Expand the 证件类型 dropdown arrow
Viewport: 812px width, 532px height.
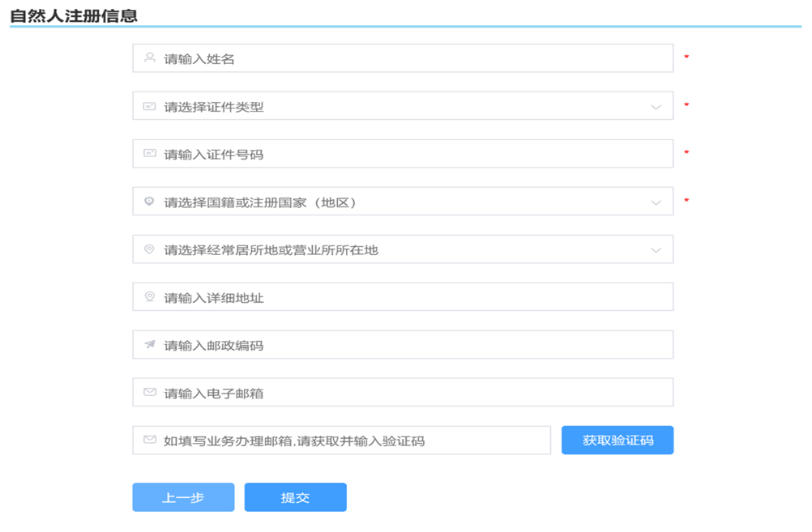656,107
